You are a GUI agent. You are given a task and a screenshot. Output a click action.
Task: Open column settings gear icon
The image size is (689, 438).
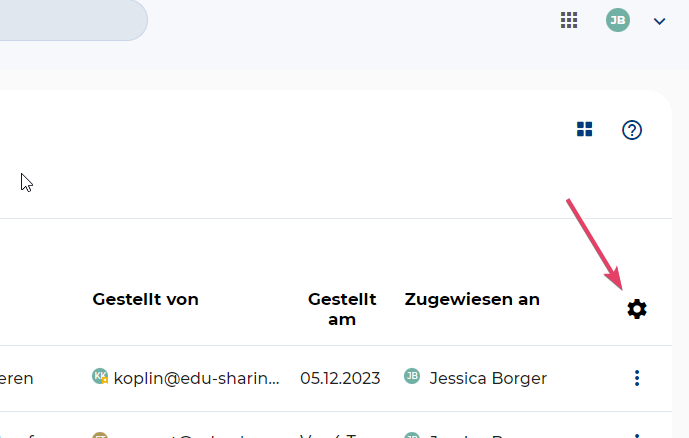637,309
